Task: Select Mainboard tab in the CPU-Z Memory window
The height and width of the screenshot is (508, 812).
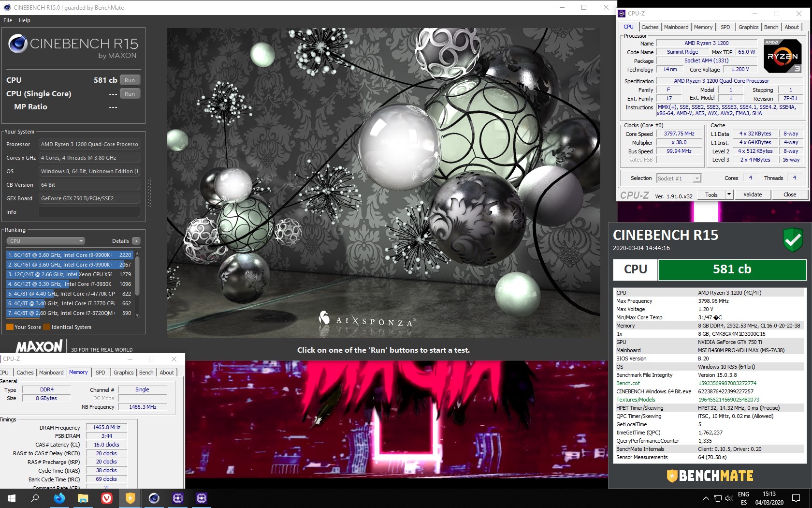Action: click(x=51, y=373)
